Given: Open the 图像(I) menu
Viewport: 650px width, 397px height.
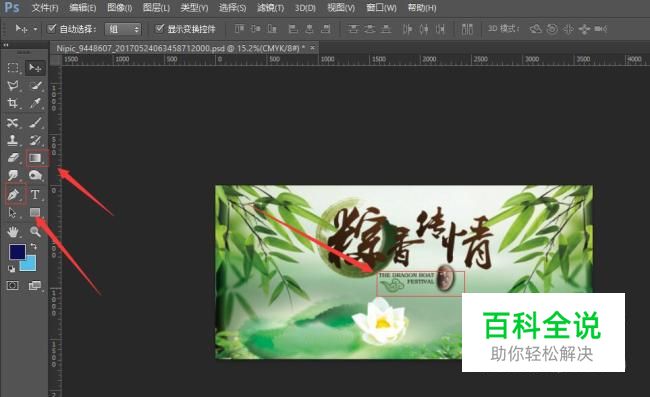Looking at the screenshot, I should point(119,8).
